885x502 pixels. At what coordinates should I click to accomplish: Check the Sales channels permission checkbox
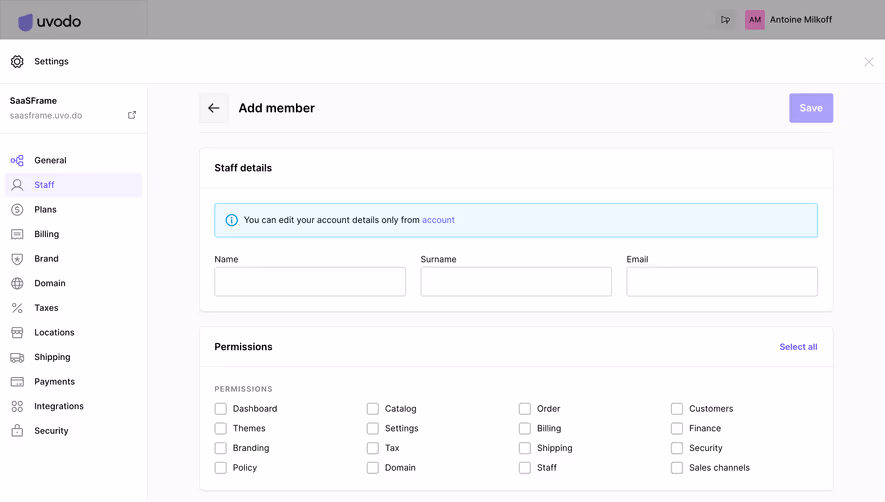click(677, 468)
